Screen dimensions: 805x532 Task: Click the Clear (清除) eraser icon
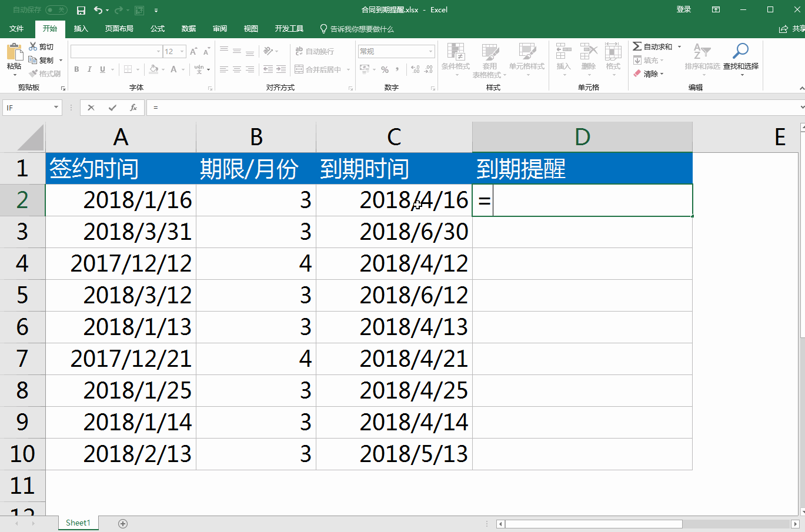pyautogui.click(x=637, y=73)
